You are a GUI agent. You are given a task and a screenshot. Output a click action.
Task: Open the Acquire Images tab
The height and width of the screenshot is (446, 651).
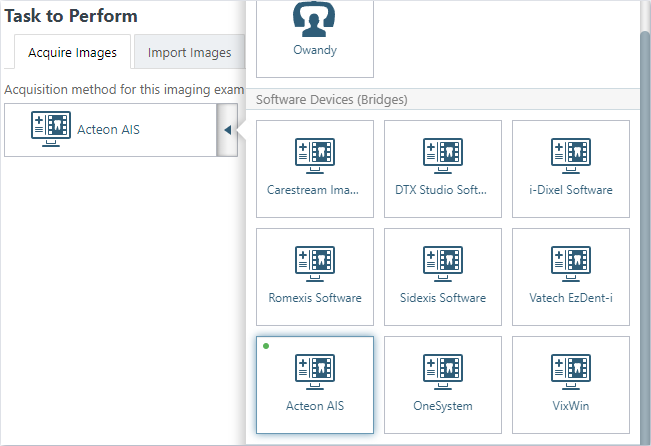pyautogui.click(x=72, y=52)
